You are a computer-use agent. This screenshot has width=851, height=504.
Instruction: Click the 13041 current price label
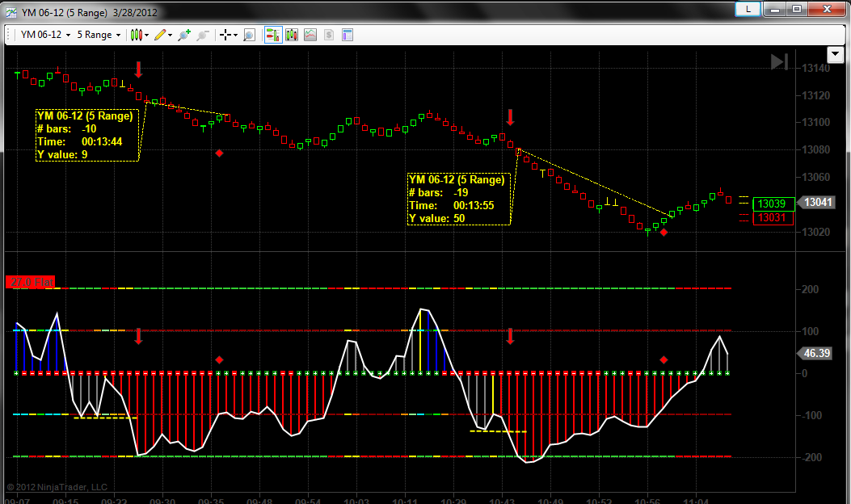pos(817,203)
